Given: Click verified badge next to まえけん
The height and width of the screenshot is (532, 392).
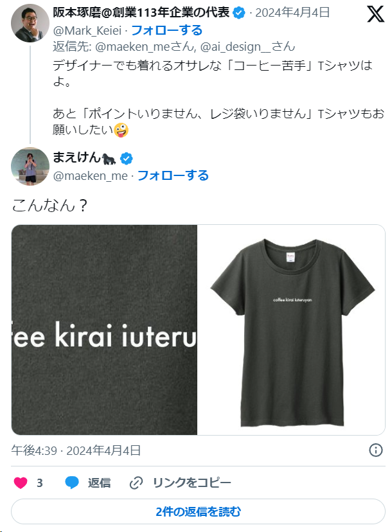Looking at the screenshot, I should (126, 159).
